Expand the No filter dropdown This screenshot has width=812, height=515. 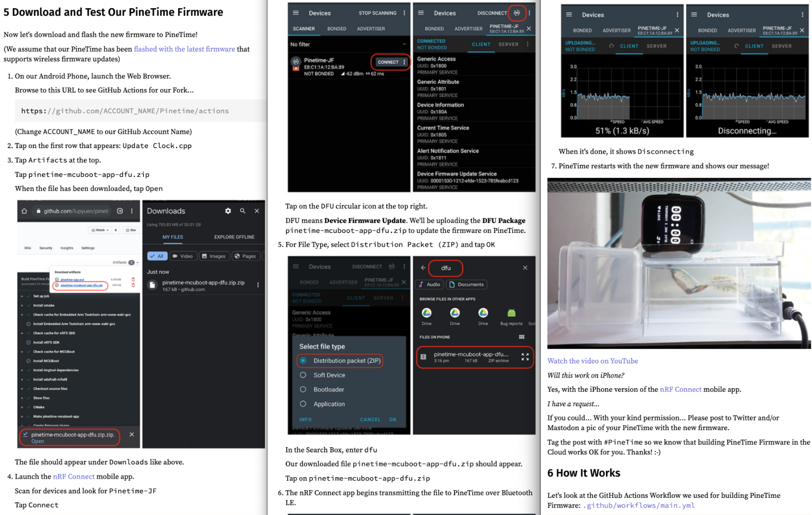(404, 44)
